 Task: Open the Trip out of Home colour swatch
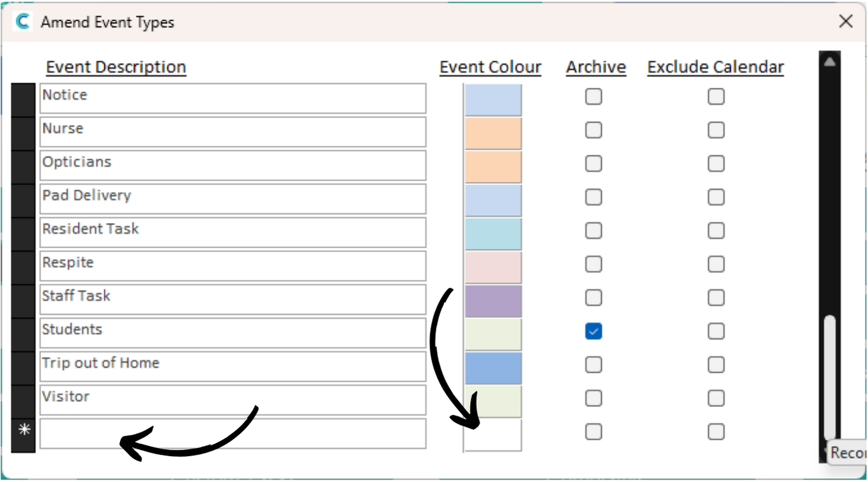pos(493,368)
